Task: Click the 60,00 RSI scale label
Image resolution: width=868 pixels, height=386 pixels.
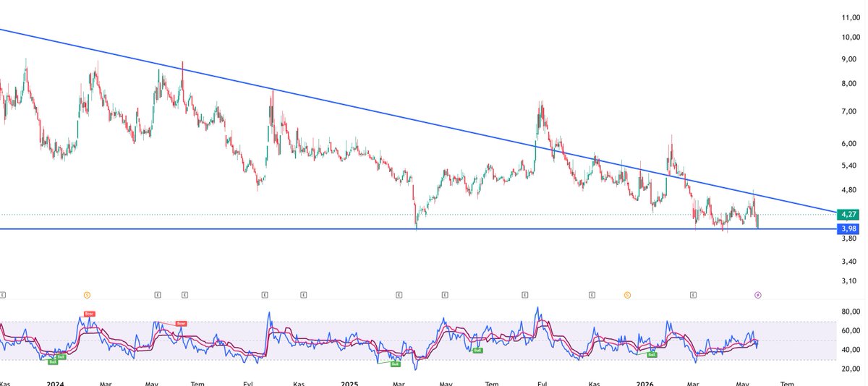Action: pos(850,331)
